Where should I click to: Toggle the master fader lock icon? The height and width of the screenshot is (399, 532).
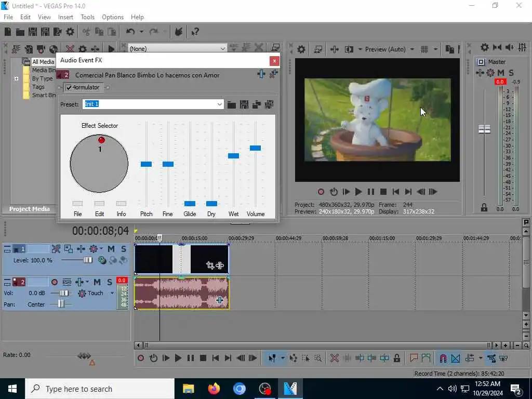coord(484,208)
